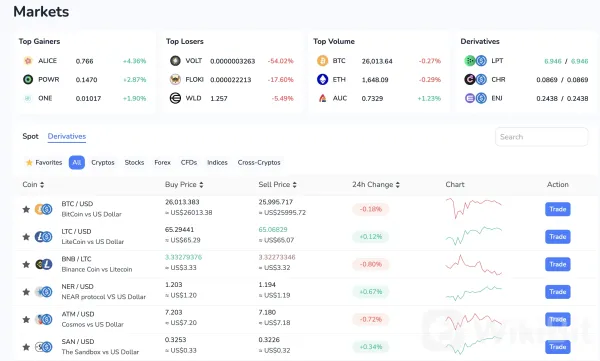600x361 pixels.
Task: Select the Derivatives tab
Action: [67, 136]
